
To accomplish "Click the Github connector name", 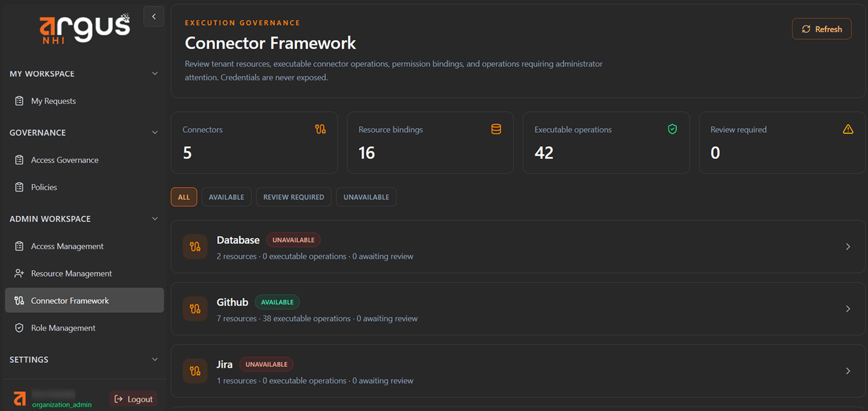I will coord(232,302).
